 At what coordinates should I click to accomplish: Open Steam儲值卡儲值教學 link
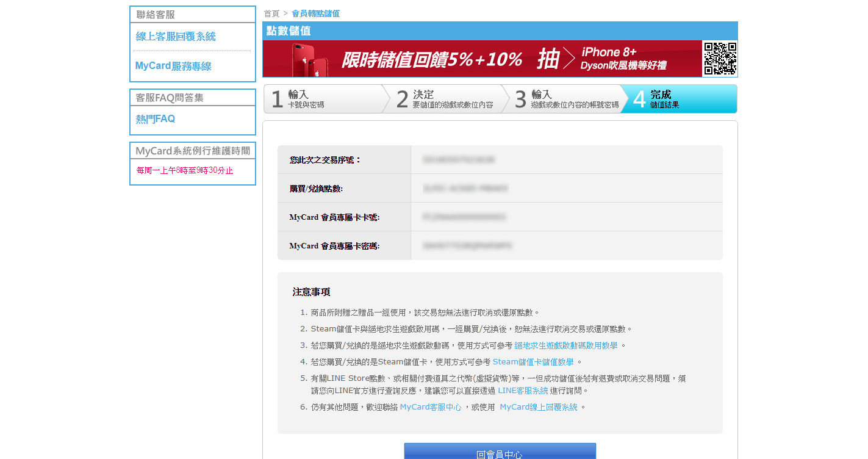(x=533, y=362)
